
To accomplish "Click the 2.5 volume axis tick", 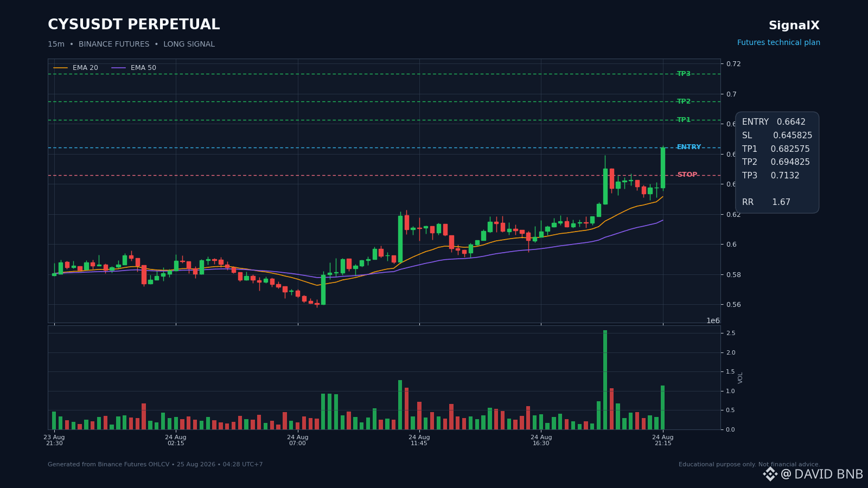I will click(x=730, y=333).
